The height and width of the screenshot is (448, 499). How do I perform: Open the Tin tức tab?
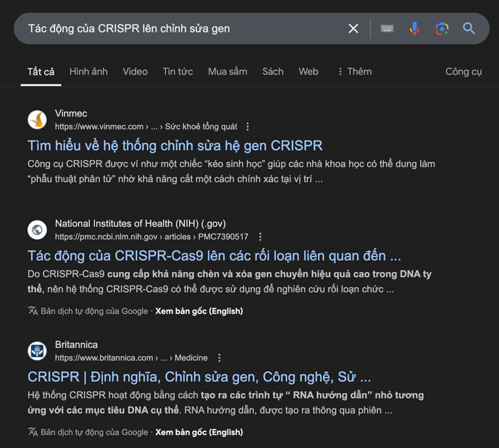(x=178, y=72)
